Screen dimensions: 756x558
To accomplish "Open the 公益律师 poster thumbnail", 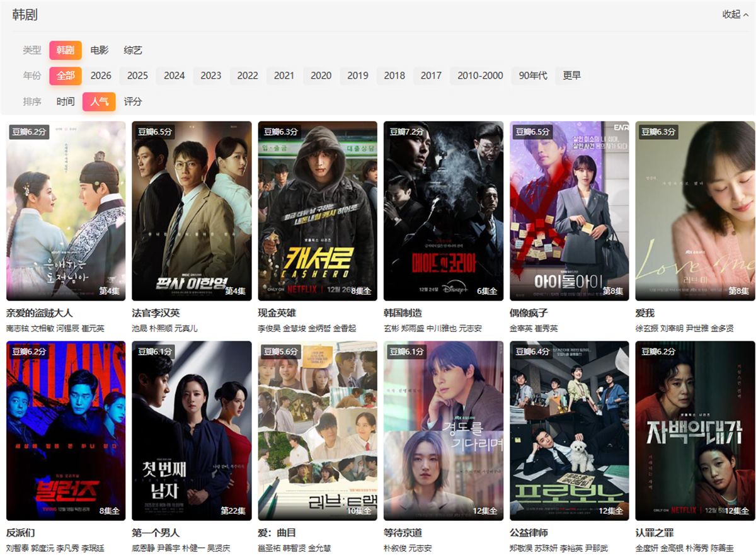I will click(569, 431).
